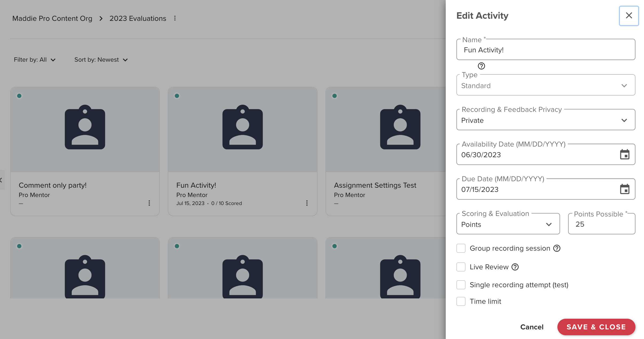The height and width of the screenshot is (339, 644).
Task: Check Single recording attempt (test)
Action: [x=461, y=285]
